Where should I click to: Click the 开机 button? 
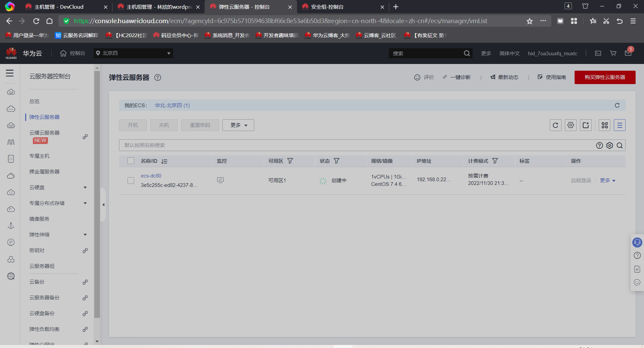click(133, 125)
